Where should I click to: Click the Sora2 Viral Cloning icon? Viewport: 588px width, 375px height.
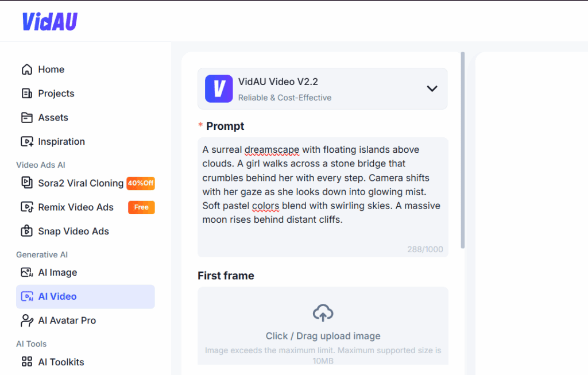(x=26, y=183)
